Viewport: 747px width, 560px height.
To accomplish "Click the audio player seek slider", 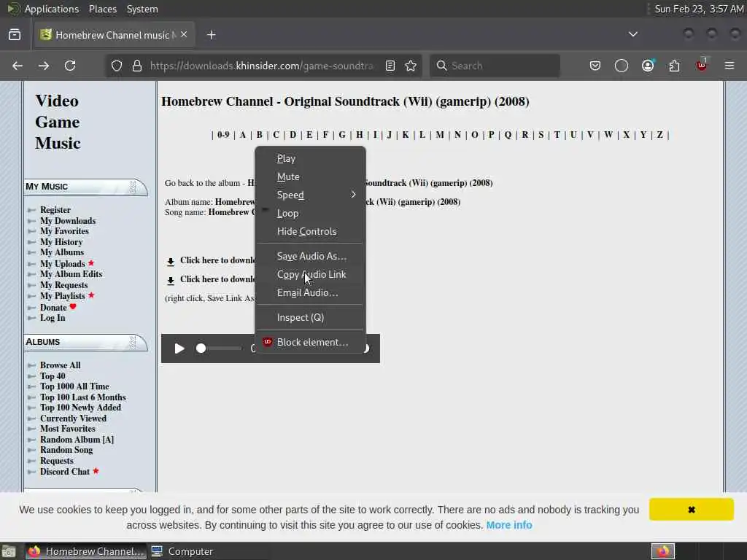I will [x=219, y=349].
